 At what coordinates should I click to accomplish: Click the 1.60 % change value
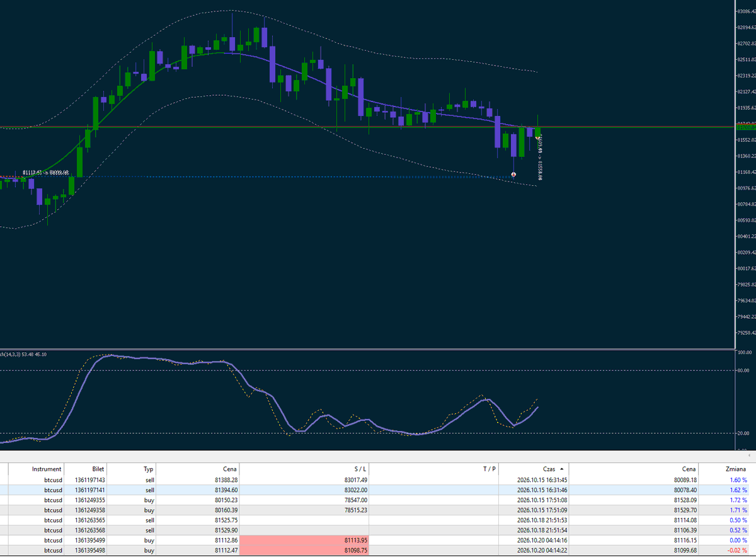738,479
